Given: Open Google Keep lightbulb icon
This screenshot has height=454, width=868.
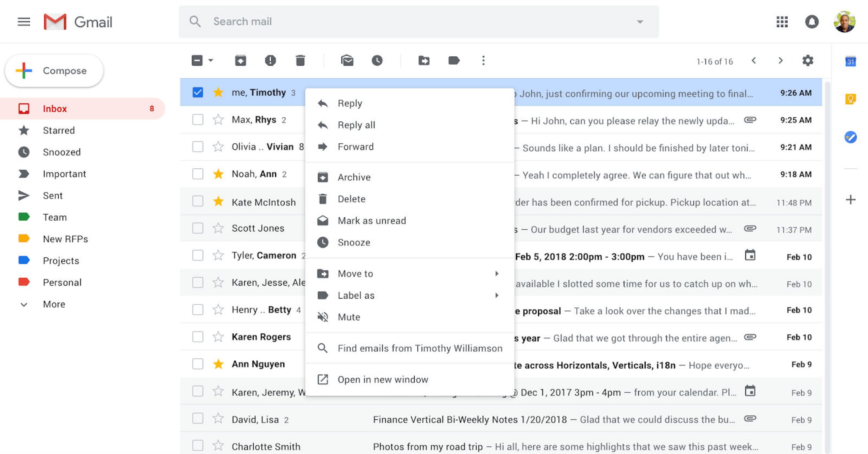Looking at the screenshot, I should pos(851,99).
